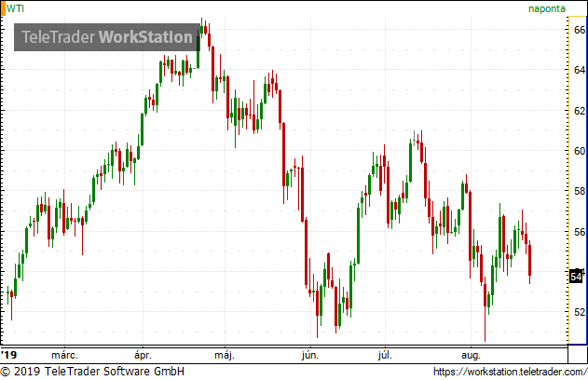Click the 64 price axis label
588x380 pixels.
580,70
